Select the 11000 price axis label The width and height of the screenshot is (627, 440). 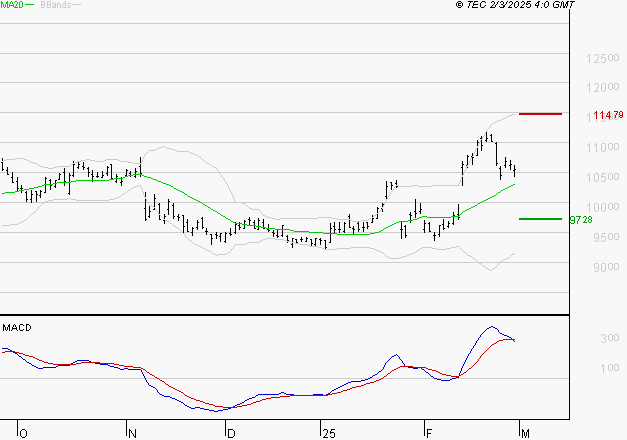pyautogui.click(x=603, y=147)
